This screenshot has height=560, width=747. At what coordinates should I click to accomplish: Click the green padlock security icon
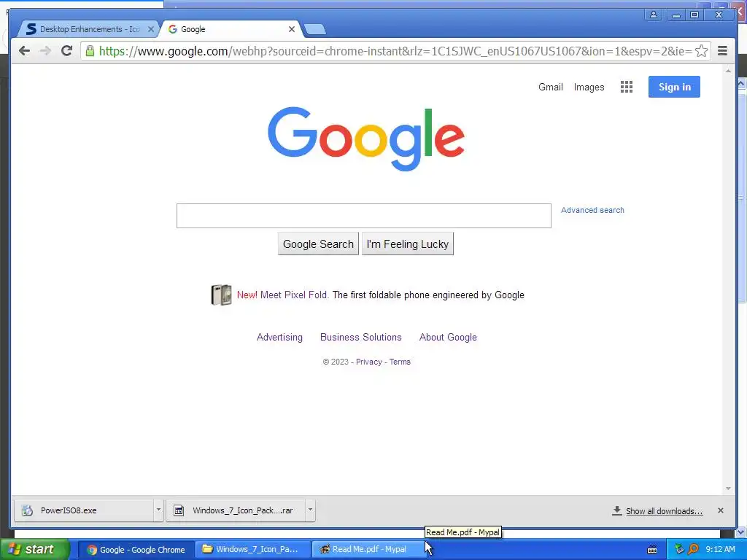pyautogui.click(x=90, y=51)
